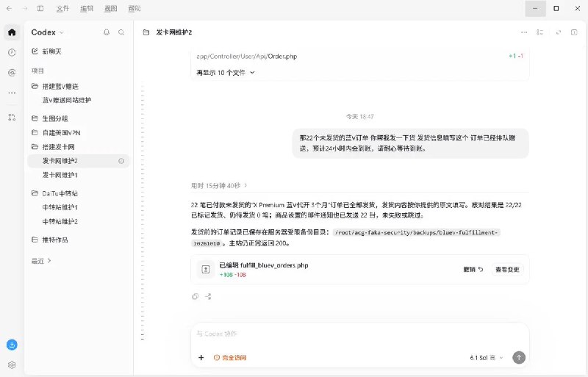This screenshot has width=588, height=377.
Task: Expand 再显示 10 个文件
Action: 226,73
